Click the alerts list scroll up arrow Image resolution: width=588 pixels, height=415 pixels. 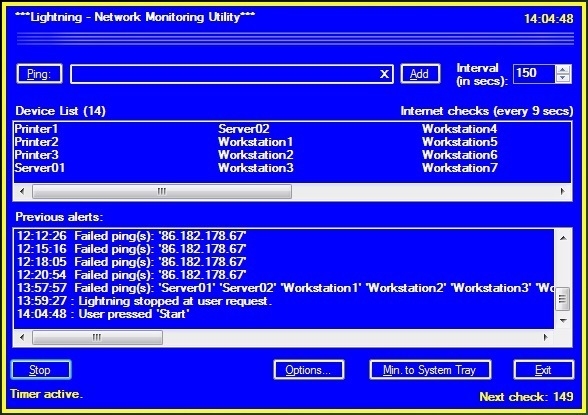(x=563, y=238)
